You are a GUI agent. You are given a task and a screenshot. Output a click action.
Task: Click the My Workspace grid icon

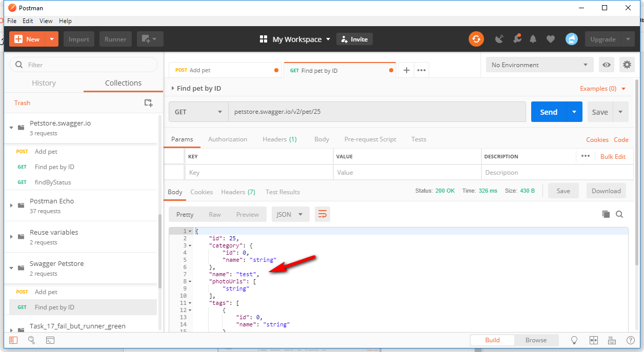(264, 39)
